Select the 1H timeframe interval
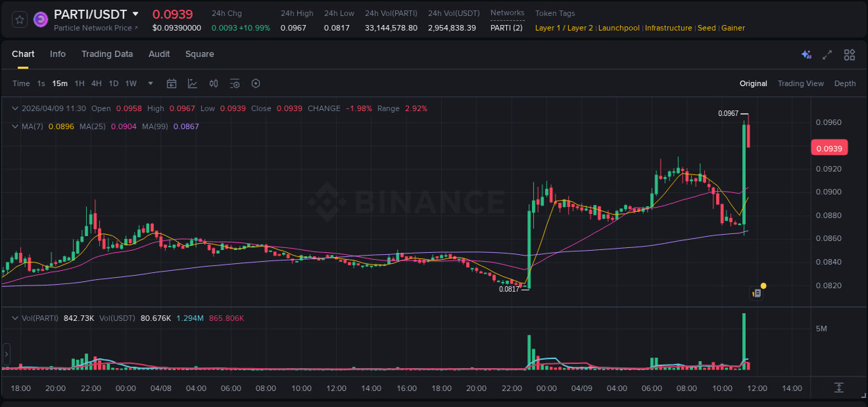The height and width of the screenshot is (407, 868). click(x=78, y=83)
